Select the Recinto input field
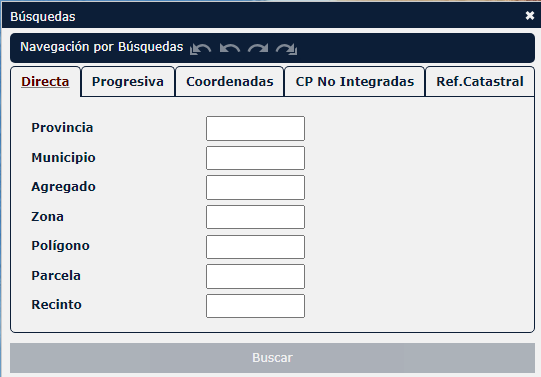This screenshot has height=377, width=541. click(255, 306)
